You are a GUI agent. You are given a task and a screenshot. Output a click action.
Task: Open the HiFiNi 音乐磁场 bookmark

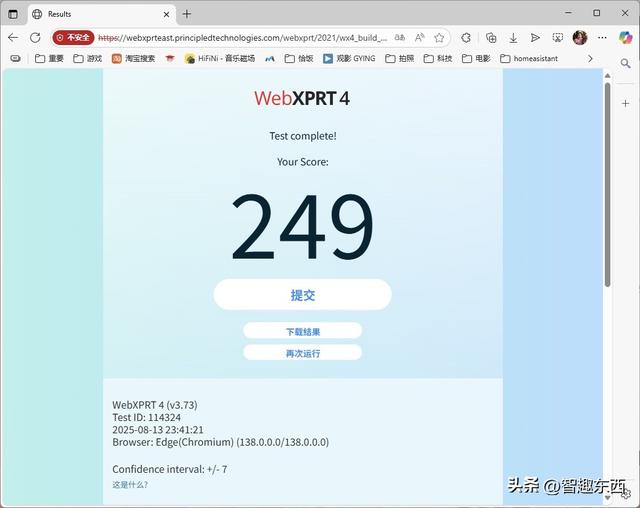click(x=220, y=59)
